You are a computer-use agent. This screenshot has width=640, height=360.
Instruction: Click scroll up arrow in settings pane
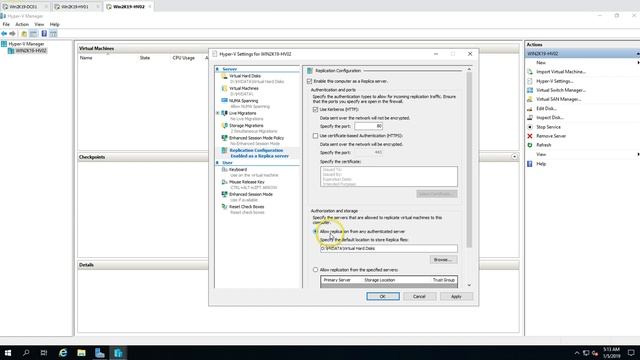pyautogui.click(x=469, y=69)
